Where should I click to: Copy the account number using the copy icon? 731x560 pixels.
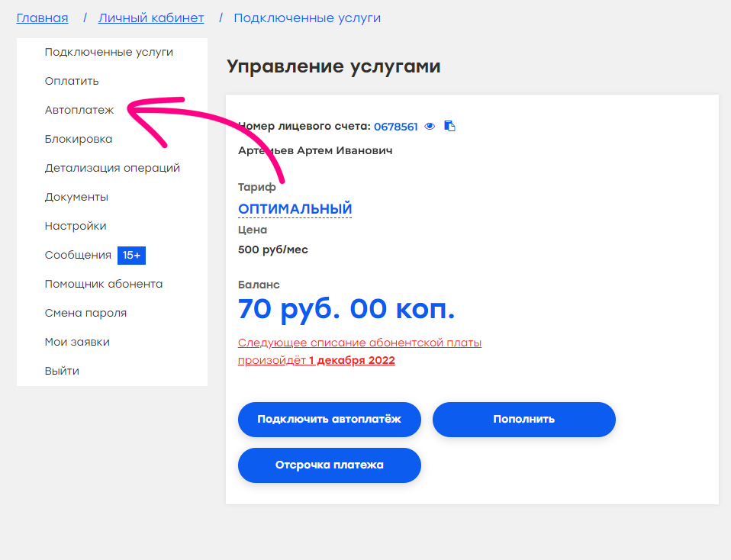coord(449,126)
